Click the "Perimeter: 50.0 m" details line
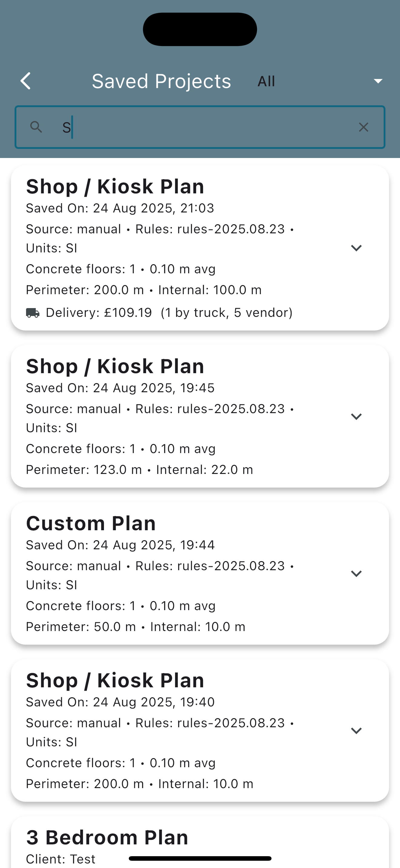 (135, 627)
